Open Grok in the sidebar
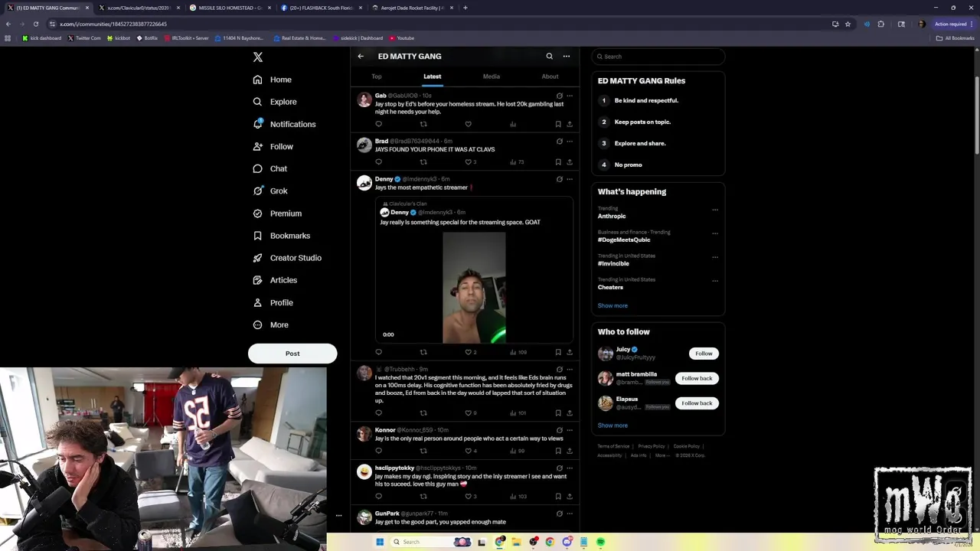The image size is (980, 551). [x=270, y=191]
